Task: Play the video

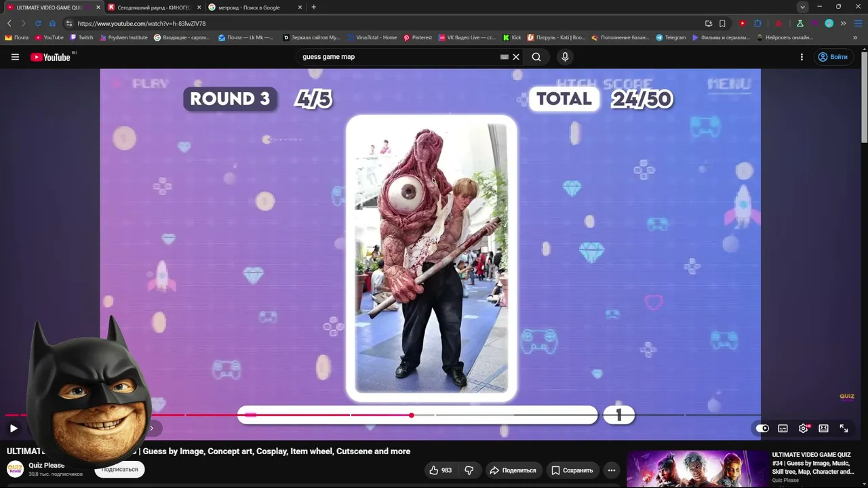Action: (14, 428)
